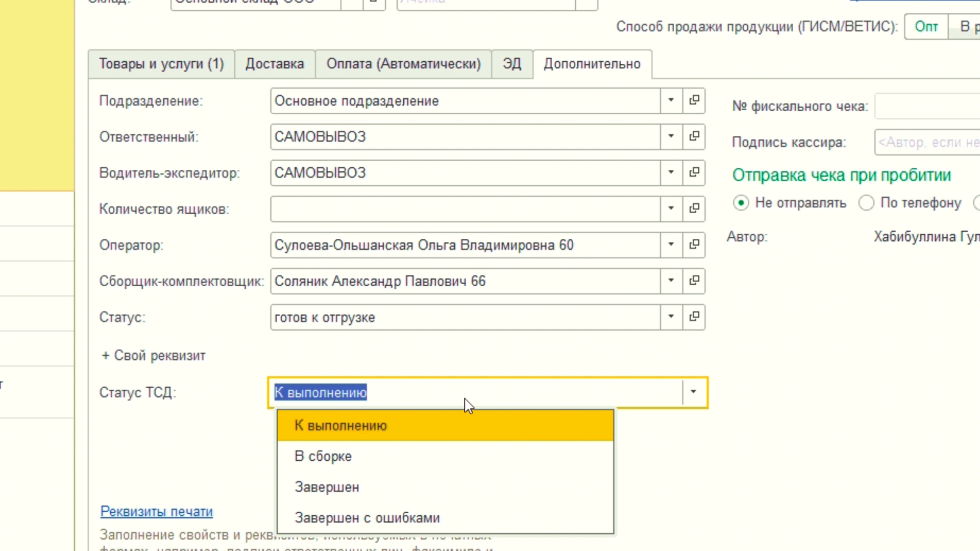The height and width of the screenshot is (551, 980).
Task: Open the Подразделение reference form icon
Action: 694,101
